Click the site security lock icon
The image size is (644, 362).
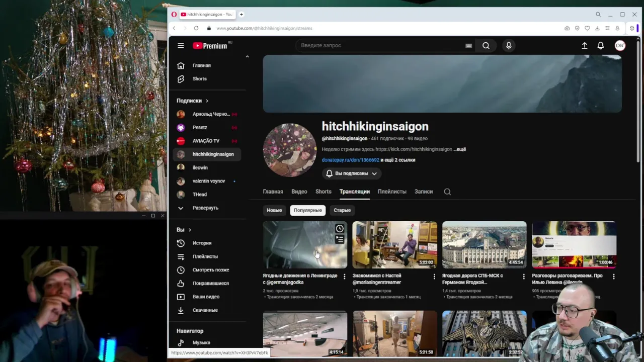(209, 28)
